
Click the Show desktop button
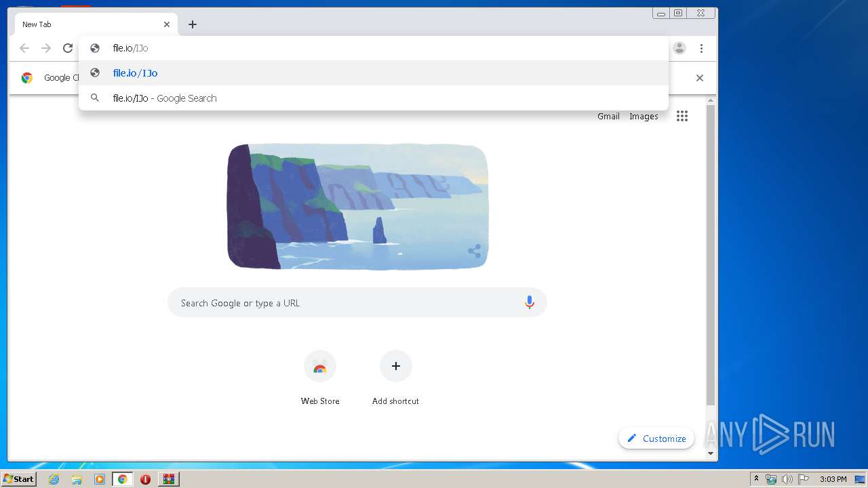(861, 479)
